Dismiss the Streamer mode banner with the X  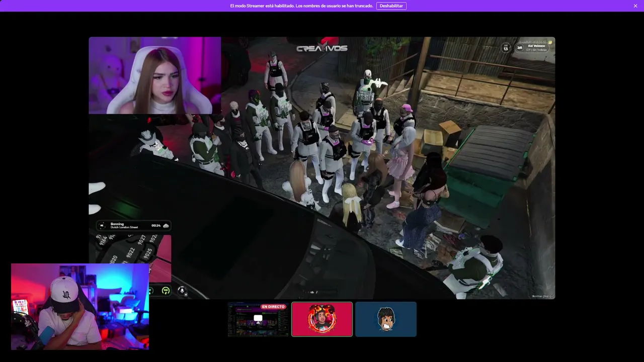click(x=635, y=6)
